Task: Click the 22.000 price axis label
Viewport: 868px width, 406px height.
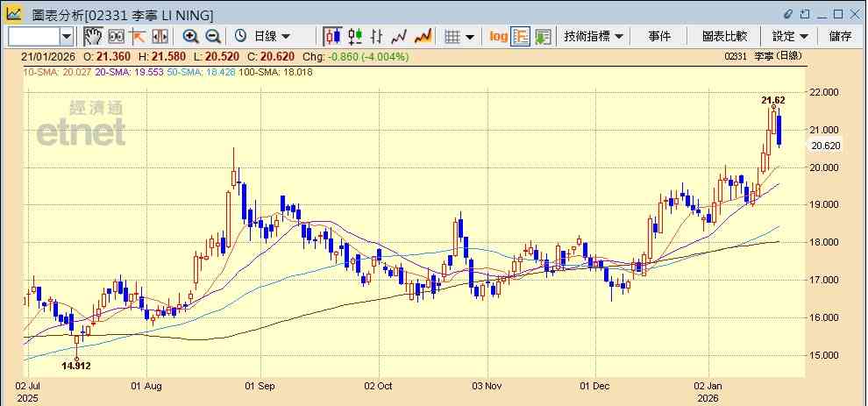Action: pyautogui.click(x=824, y=92)
